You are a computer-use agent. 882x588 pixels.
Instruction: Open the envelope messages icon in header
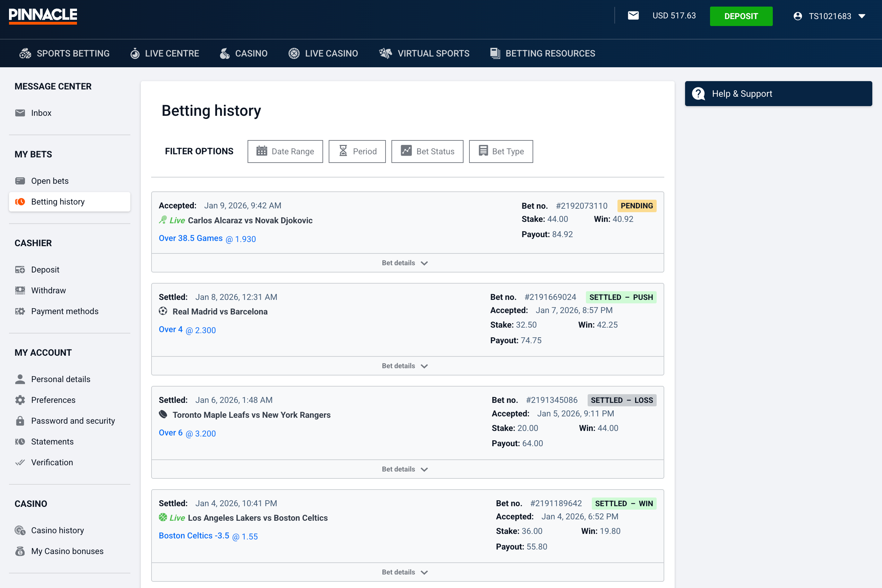(633, 16)
